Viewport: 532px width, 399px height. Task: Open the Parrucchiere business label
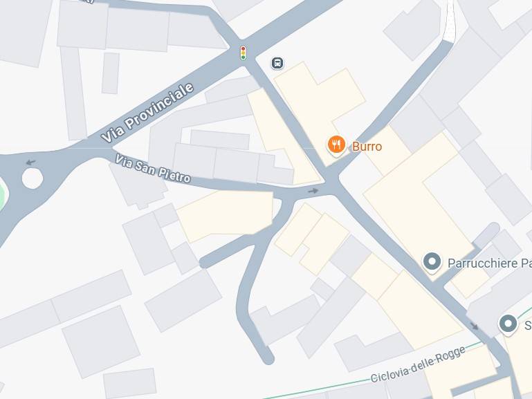click(490, 263)
